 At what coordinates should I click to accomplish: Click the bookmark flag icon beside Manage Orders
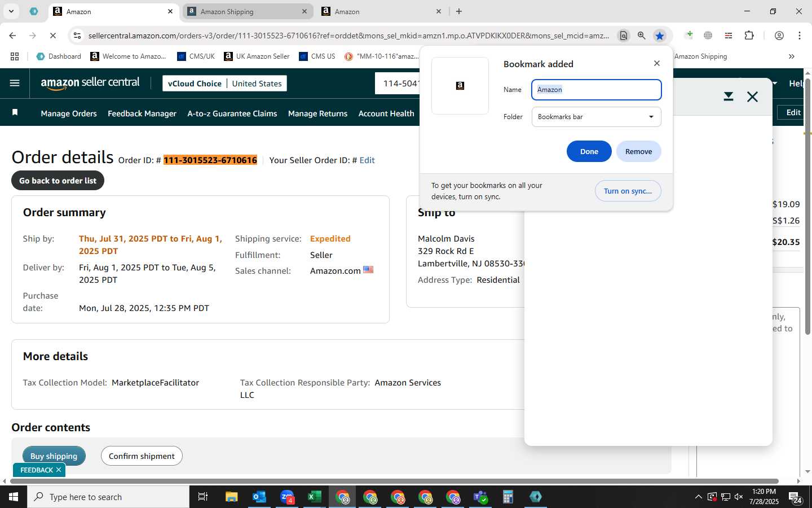click(15, 113)
